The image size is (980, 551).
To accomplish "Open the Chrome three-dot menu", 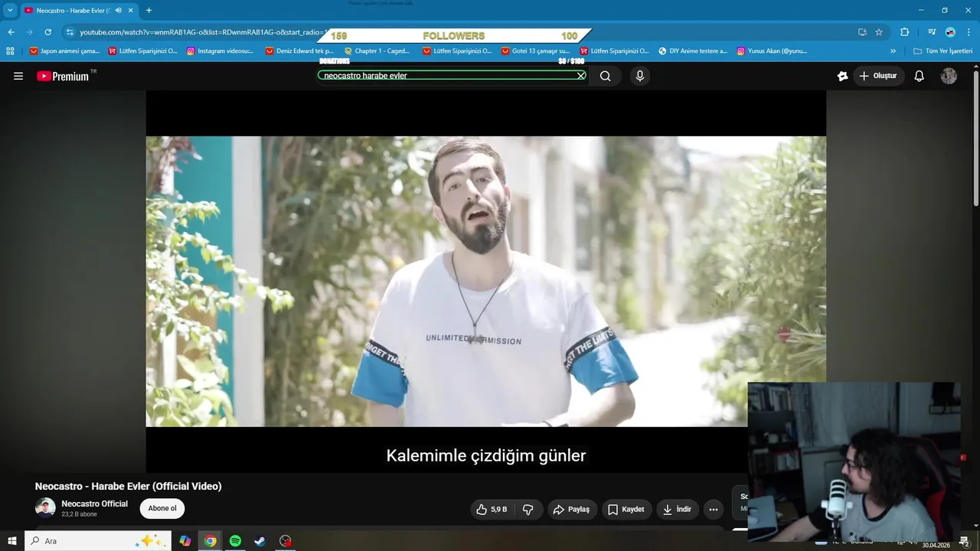I will pos(969,32).
